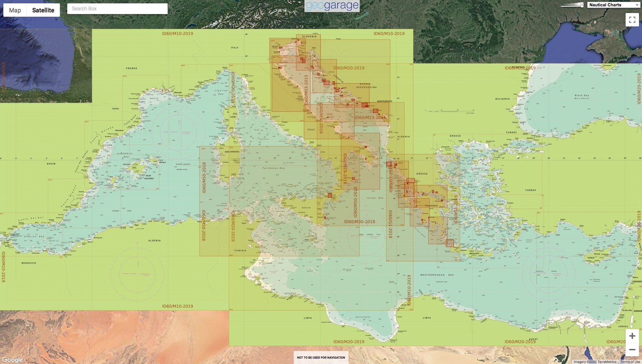Viewport: 642px width, 364px height.
Task: Click the 'Not to be used for navigation' notice
Action: point(321,357)
